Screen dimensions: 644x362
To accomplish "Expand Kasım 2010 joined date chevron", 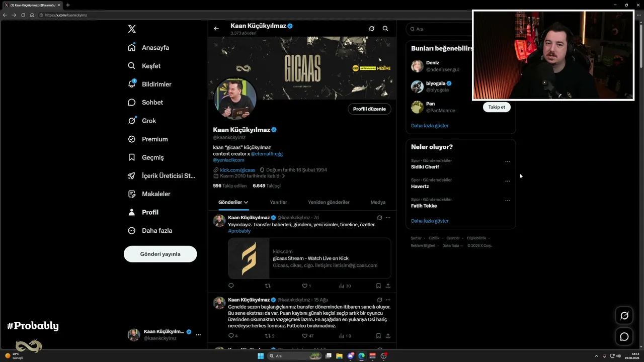I will pos(284,176).
